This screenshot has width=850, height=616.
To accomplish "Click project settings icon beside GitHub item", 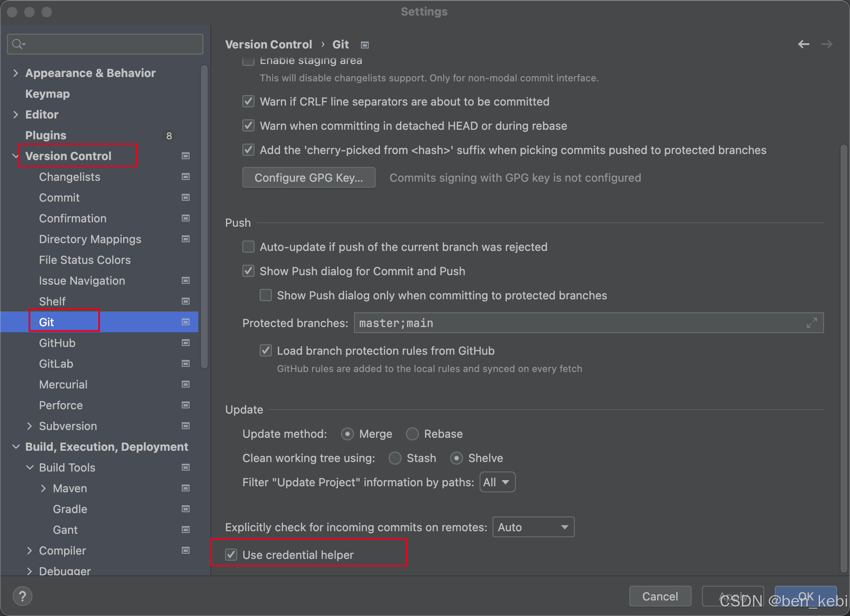I will [x=186, y=343].
